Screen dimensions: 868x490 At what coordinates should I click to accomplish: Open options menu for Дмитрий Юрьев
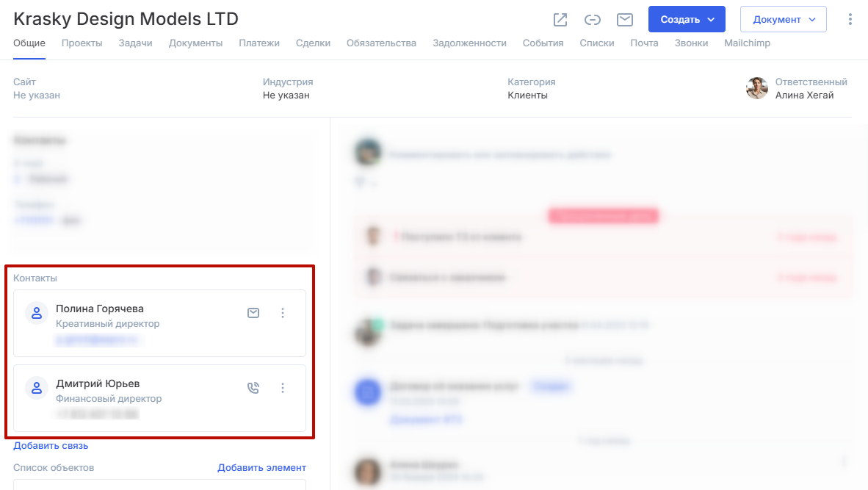click(x=282, y=388)
